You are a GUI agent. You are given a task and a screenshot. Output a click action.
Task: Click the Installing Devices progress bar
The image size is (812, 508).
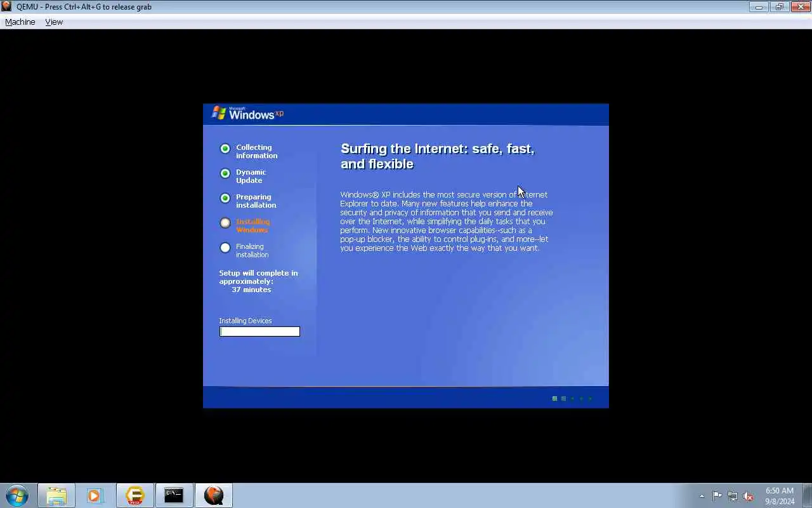259,331
